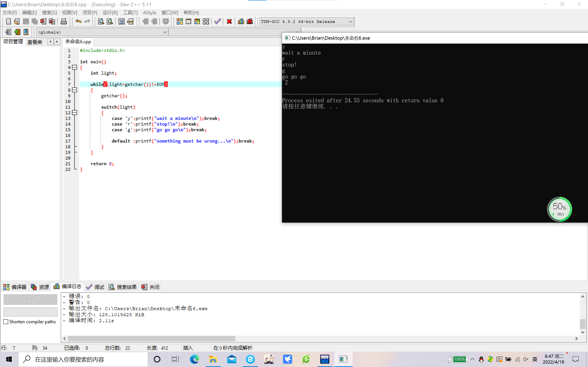Click the red X Stop execution icon
The height and width of the screenshot is (367, 588).
[229, 22]
